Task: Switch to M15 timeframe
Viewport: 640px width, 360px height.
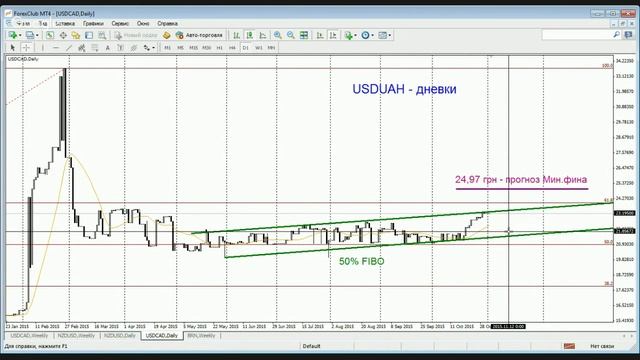Action: click(193, 48)
